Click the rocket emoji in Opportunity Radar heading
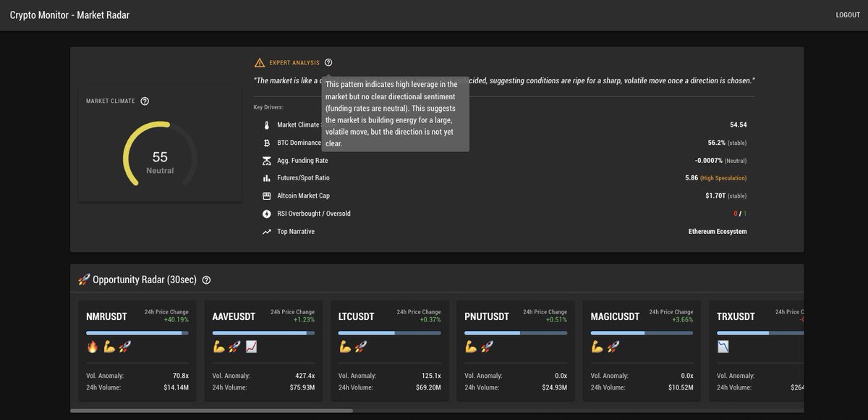 (84, 280)
